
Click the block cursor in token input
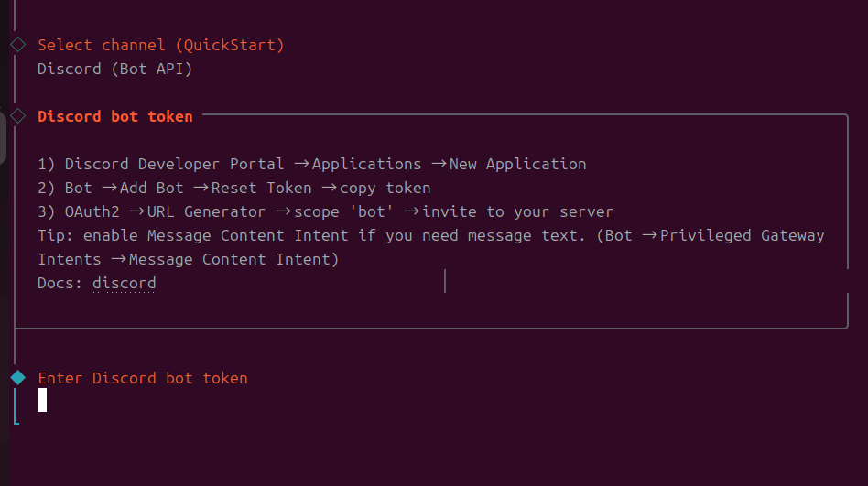(42, 400)
